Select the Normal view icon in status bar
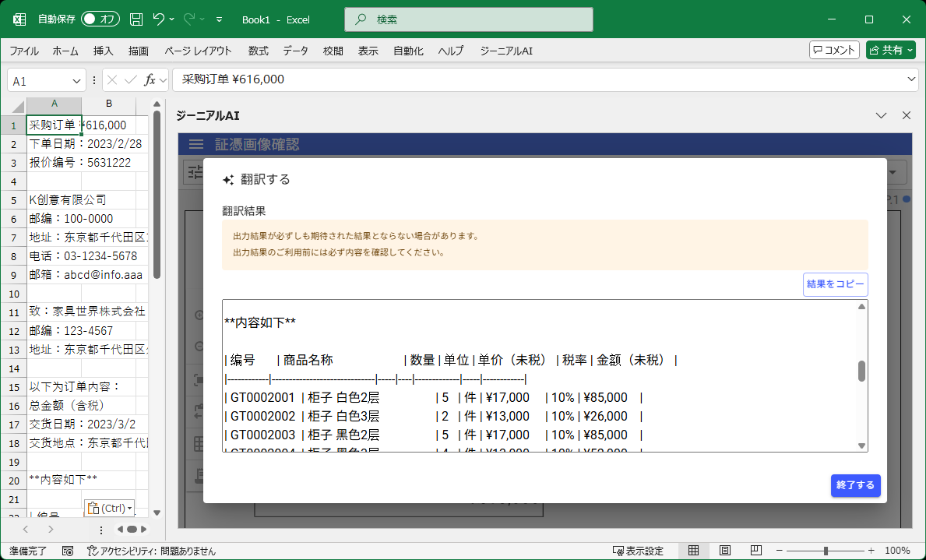The image size is (926, 560). (692, 549)
